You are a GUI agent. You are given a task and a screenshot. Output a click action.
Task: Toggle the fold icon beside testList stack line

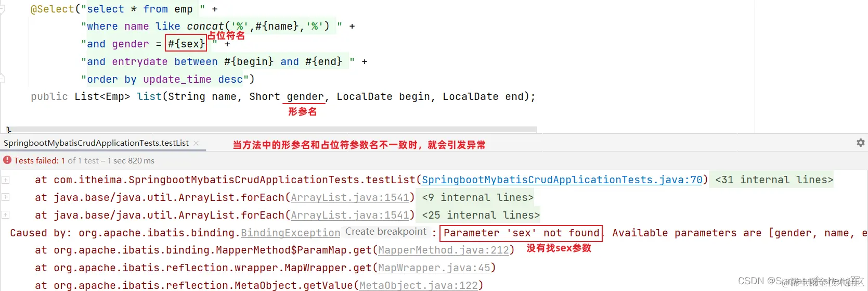[x=5, y=180]
